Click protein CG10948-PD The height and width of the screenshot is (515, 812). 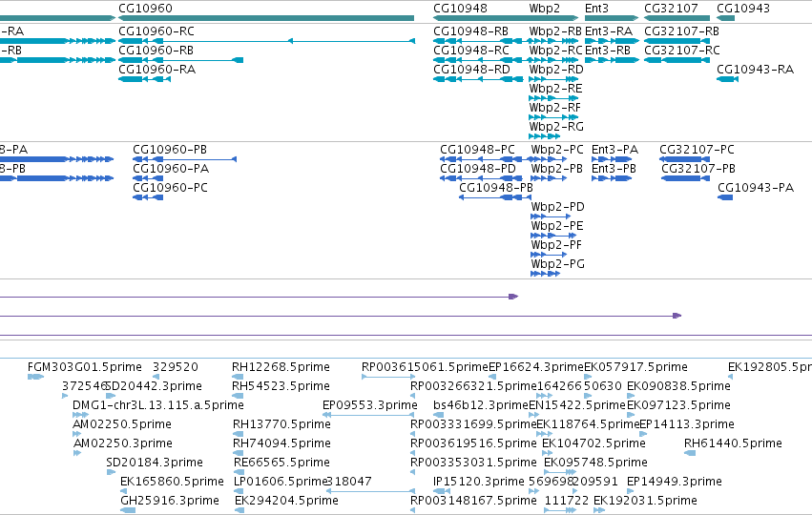pyautogui.click(x=478, y=169)
